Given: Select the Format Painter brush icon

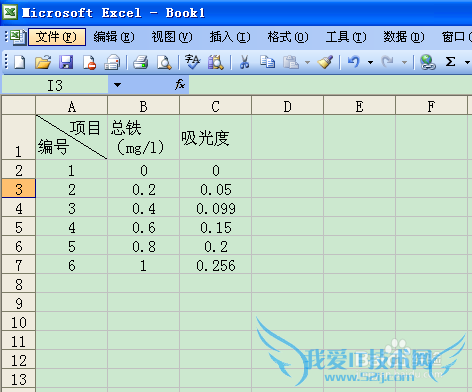Looking at the screenshot, I should click(325, 62).
